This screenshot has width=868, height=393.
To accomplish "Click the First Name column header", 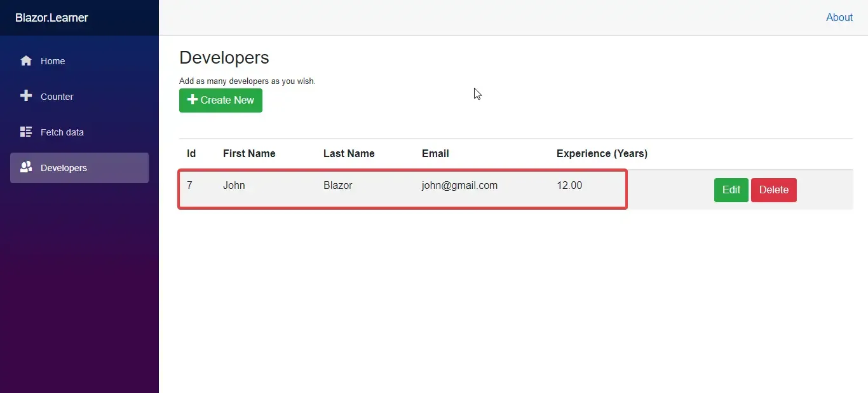I will point(248,153).
